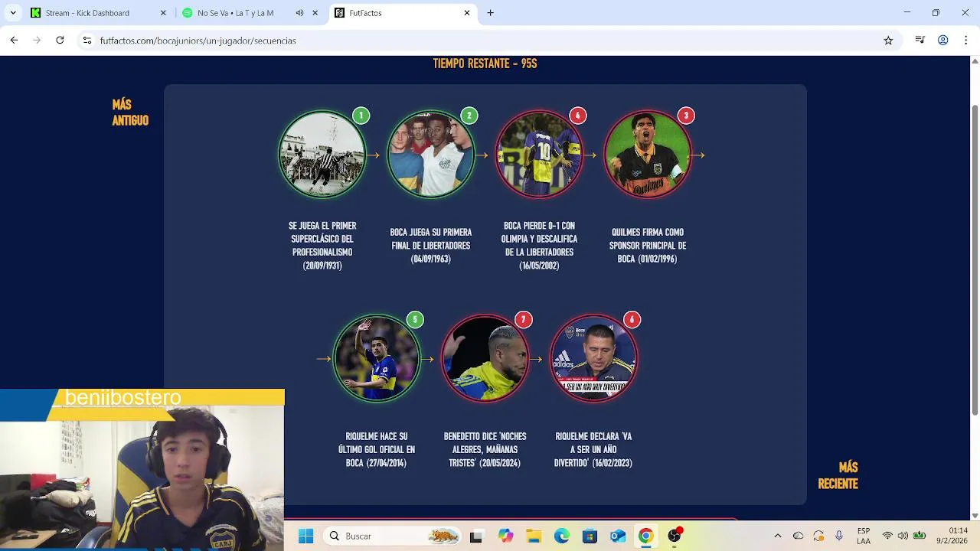Viewport: 980px width, 551px height.
Task: Reload the FutFactos page
Action: pyautogui.click(x=60, y=41)
